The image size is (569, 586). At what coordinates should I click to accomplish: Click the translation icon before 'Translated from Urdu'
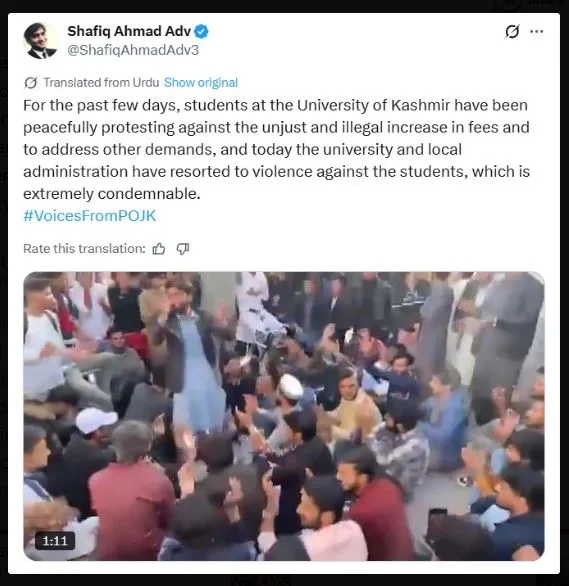click(x=31, y=83)
